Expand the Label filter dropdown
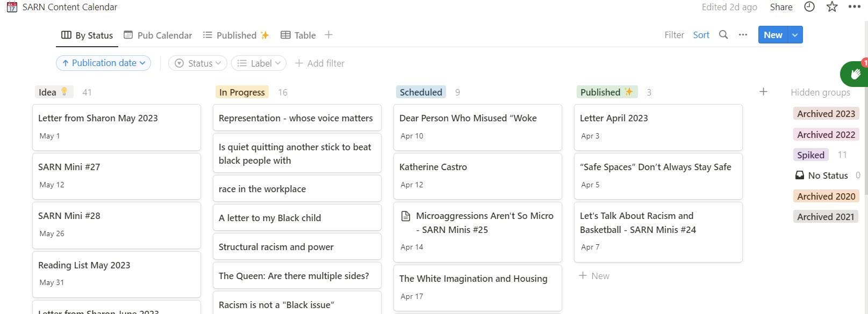Viewport: 868px width, 314px height. click(259, 63)
